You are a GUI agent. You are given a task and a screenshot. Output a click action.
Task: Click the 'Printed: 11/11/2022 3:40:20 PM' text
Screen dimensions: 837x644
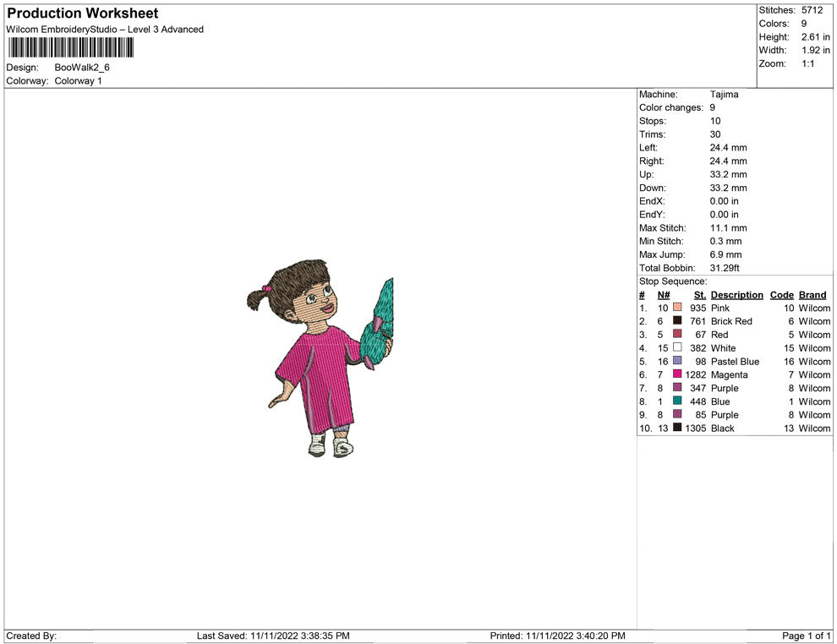tap(557, 636)
